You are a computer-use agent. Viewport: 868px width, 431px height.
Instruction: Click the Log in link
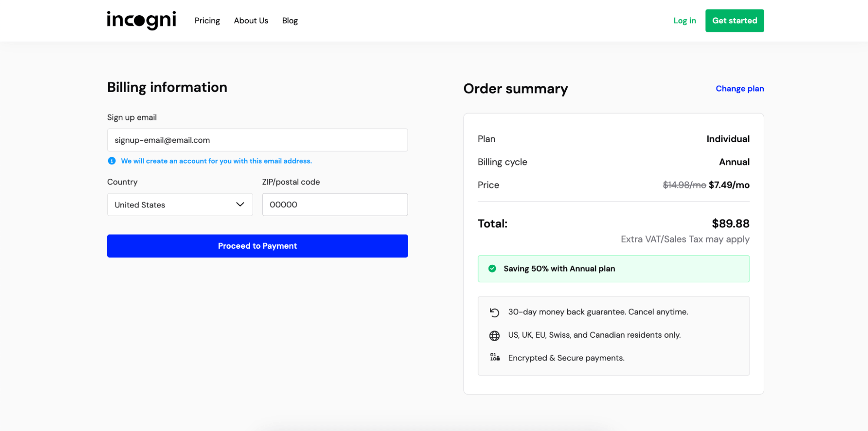coord(684,21)
